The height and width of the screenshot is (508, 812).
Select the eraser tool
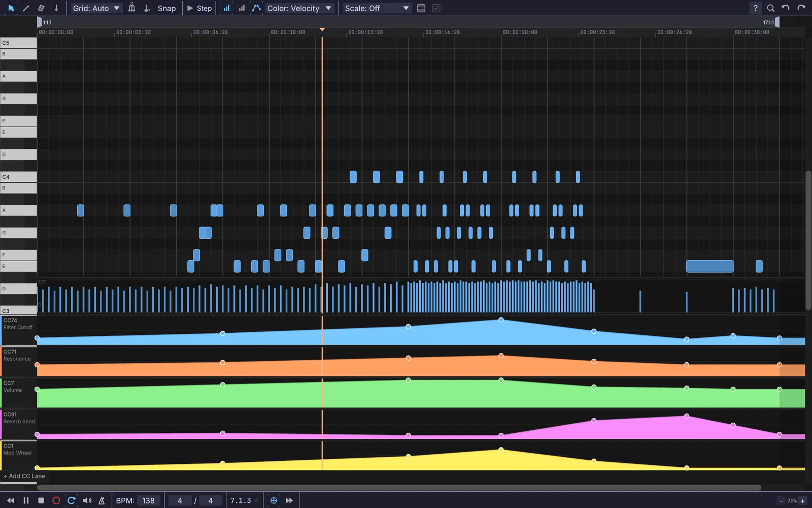(x=41, y=8)
